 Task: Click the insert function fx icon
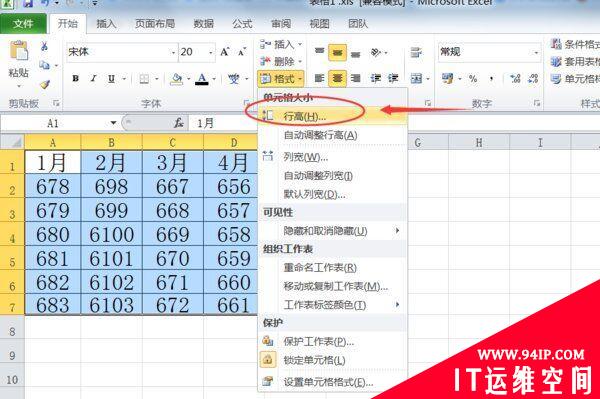[178, 123]
